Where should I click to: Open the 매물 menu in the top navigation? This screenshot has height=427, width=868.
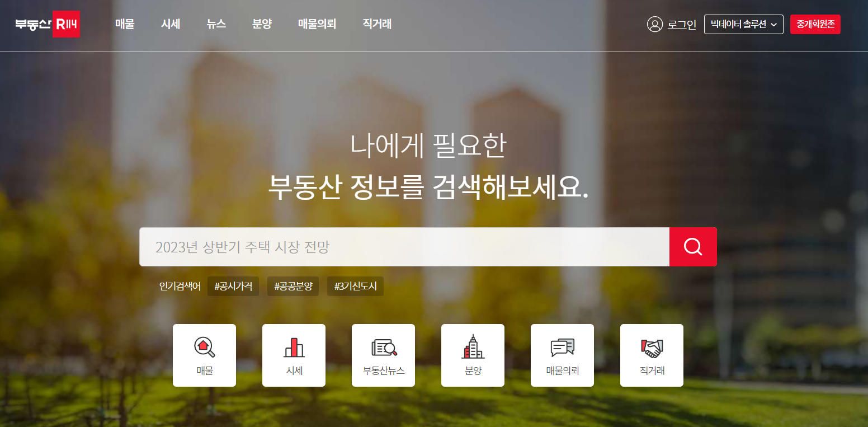click(125, 24)
